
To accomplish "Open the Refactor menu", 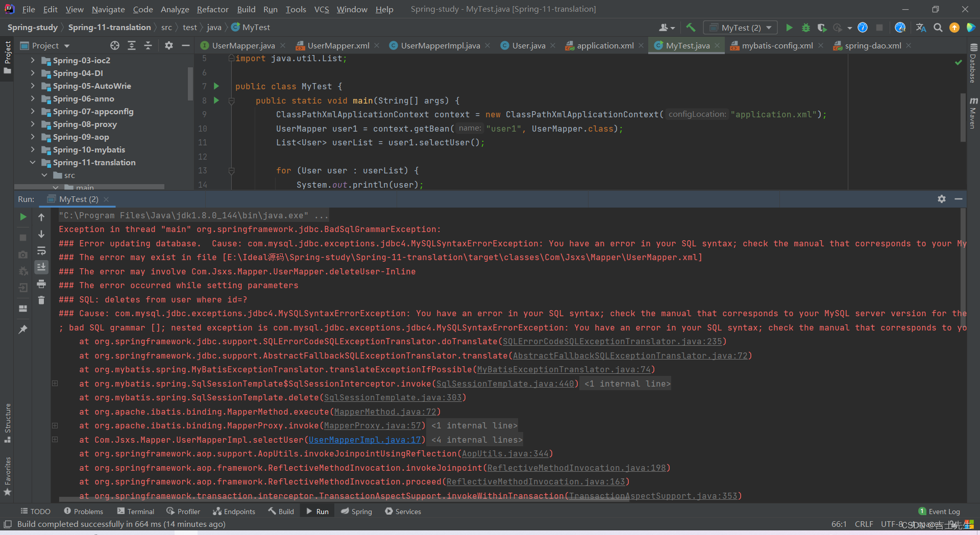I will click(212, 9).
